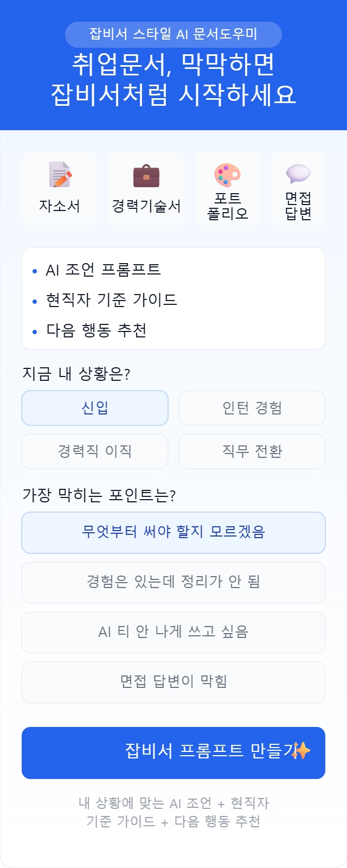The height and width of the screenshot is (868, 347).
Task: Choose AI 티 안 나게 쓰고 싶음
Action: pyautogui.click(x=173, y=633)
